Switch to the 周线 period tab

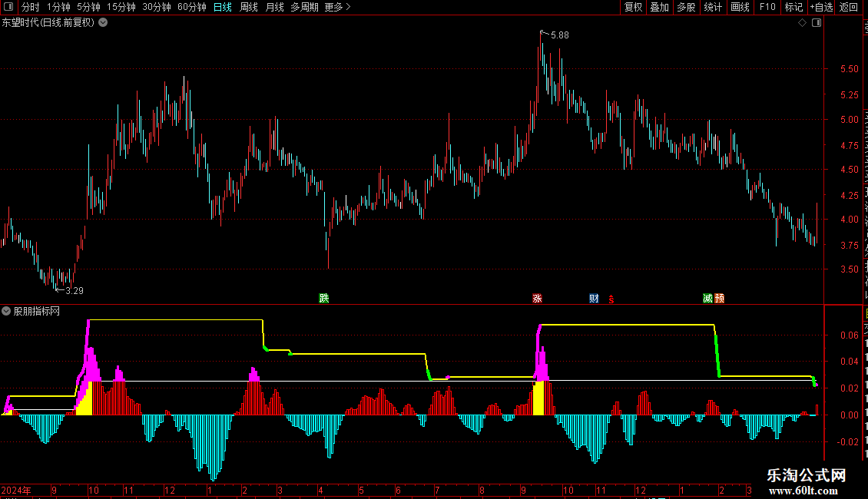click(x=249, y=7)
